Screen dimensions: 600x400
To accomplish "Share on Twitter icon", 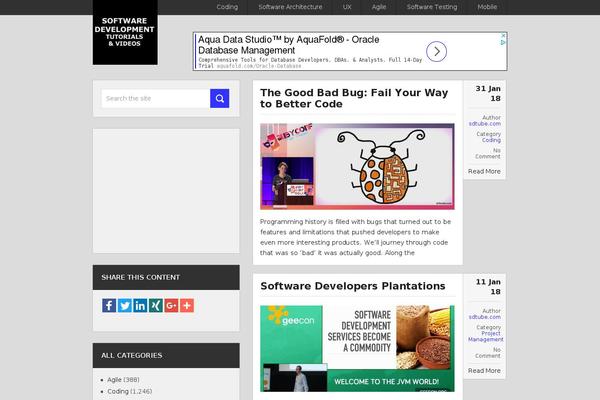I will (x=125, y=305).
